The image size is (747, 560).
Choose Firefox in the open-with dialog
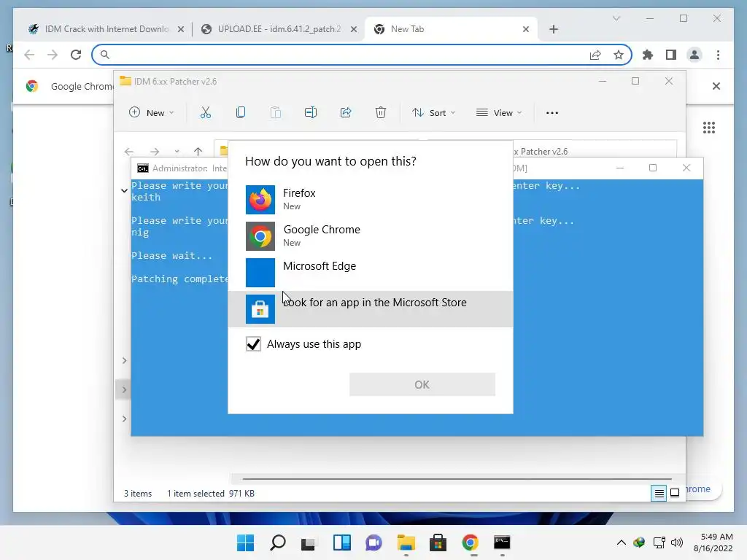[370, 200]
